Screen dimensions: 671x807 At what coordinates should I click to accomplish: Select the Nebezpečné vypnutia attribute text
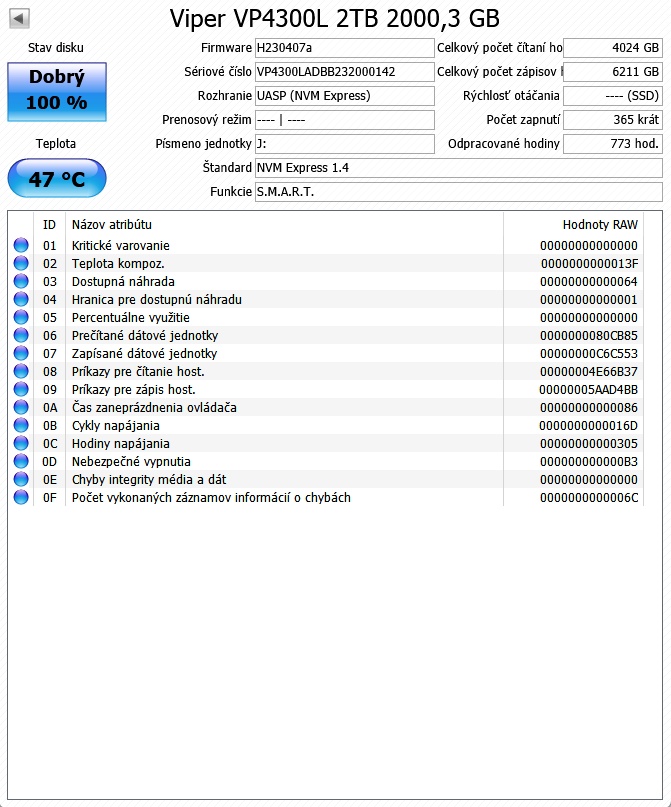[x=131, y=462]
